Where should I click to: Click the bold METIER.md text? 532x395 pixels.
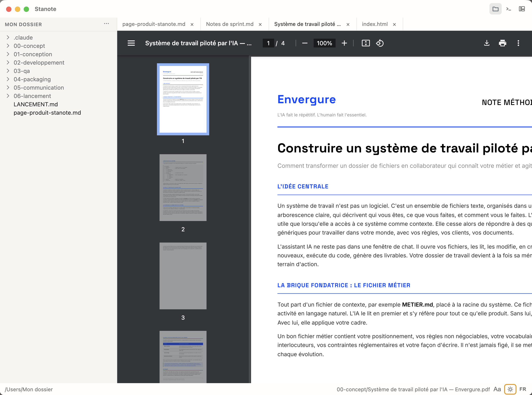pos(417,305)
